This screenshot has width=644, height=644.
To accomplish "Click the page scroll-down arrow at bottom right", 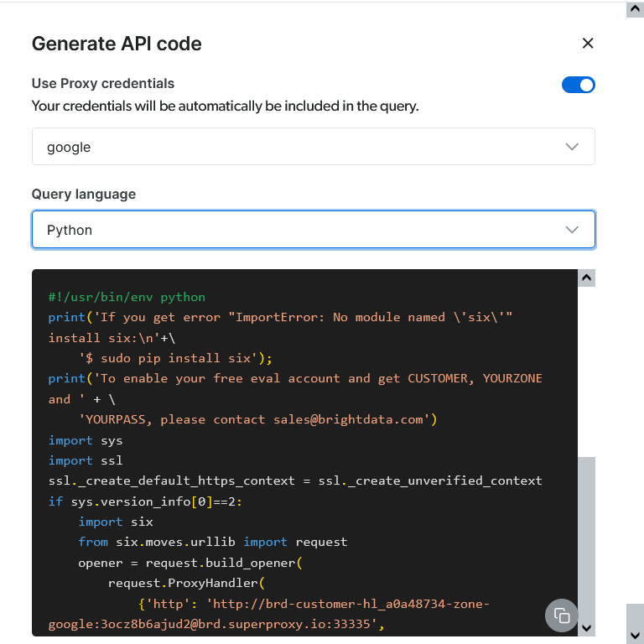I will click(x=635, y=636).
